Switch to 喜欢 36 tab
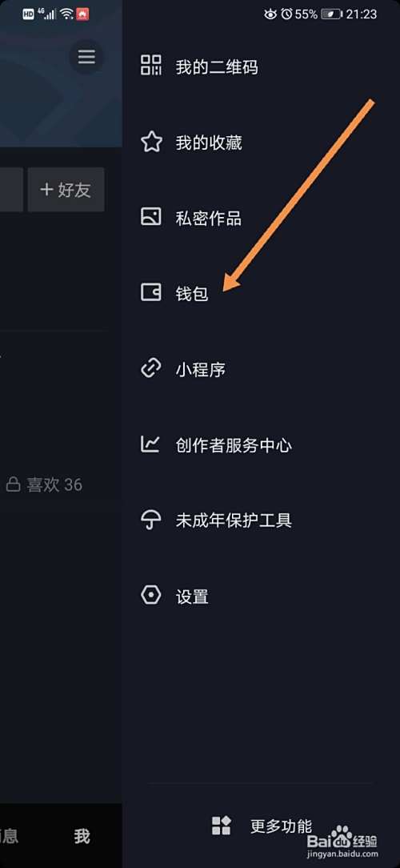Image resolution: width=400 pixels, height=868 pixels. (44, 485)
